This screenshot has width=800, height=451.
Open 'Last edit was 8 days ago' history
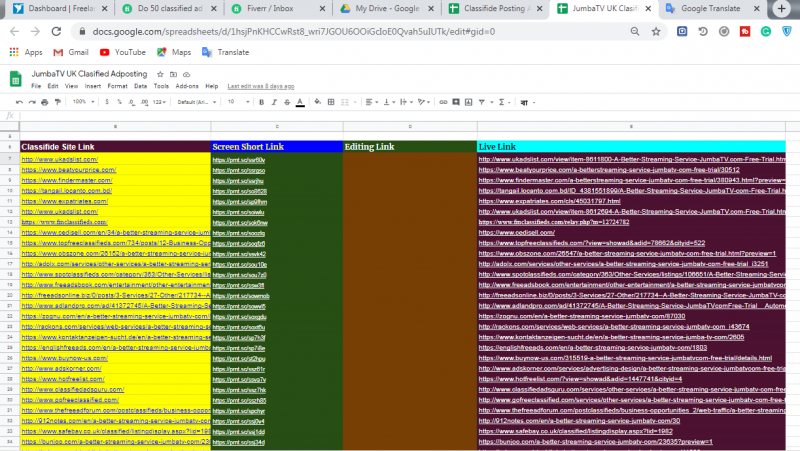click(261, 86)
